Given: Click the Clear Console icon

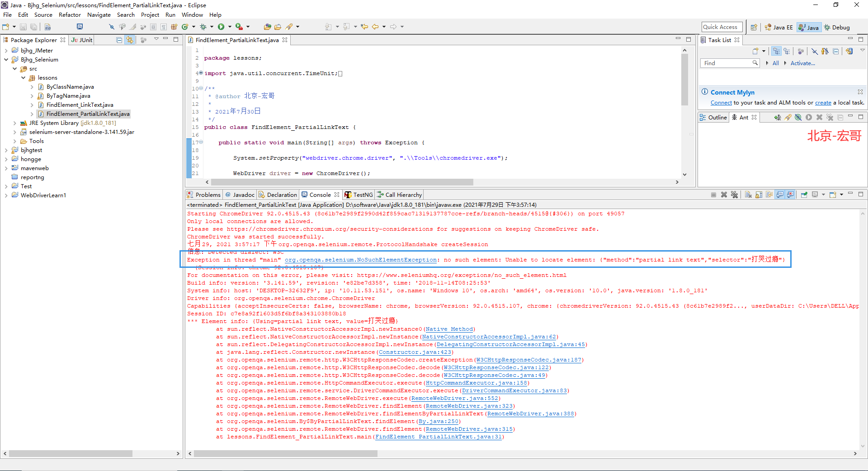Looking at the screenshot, I should (748, 195).
